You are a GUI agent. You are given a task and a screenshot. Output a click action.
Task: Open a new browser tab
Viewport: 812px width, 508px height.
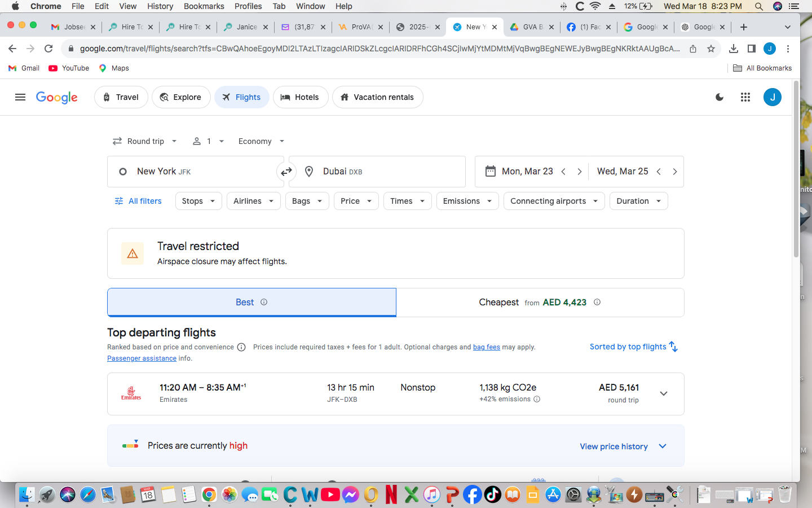(744, 27)
